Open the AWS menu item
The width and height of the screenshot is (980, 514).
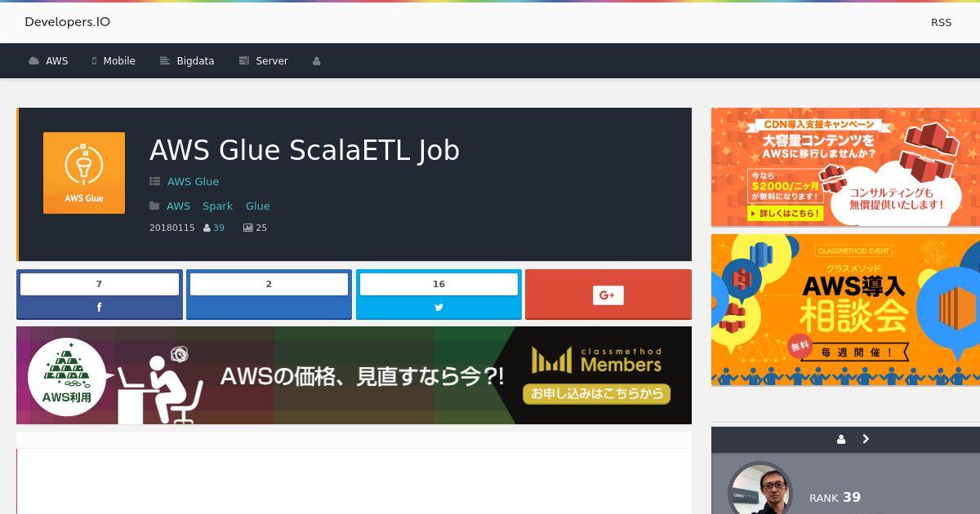pyautogui.click(x=48, y=61)
